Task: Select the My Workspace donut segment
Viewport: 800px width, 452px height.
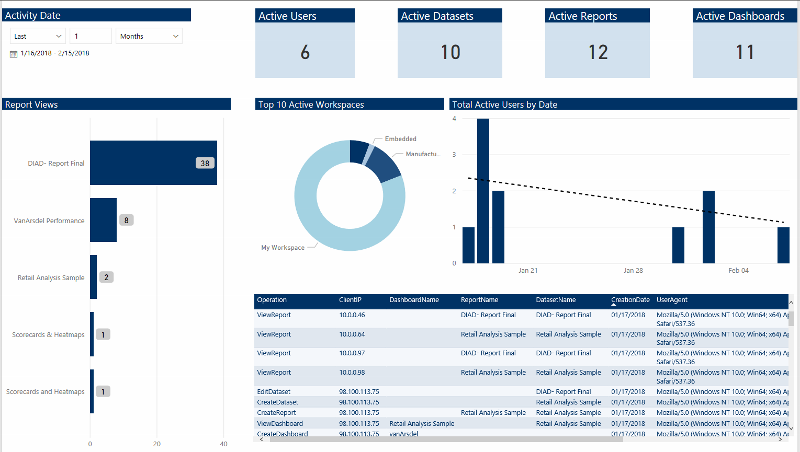Action: pos(340,225)
